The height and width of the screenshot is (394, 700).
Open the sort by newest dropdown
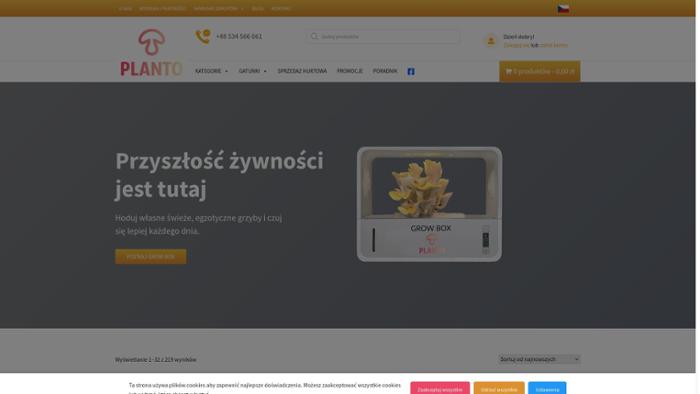[x=539, y=359]
